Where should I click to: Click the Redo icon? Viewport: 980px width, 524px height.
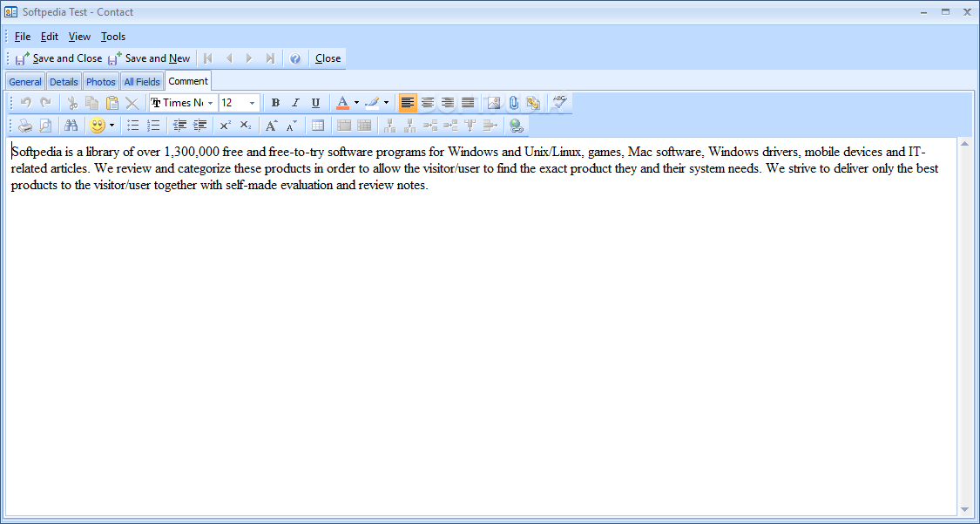[45, 103]
